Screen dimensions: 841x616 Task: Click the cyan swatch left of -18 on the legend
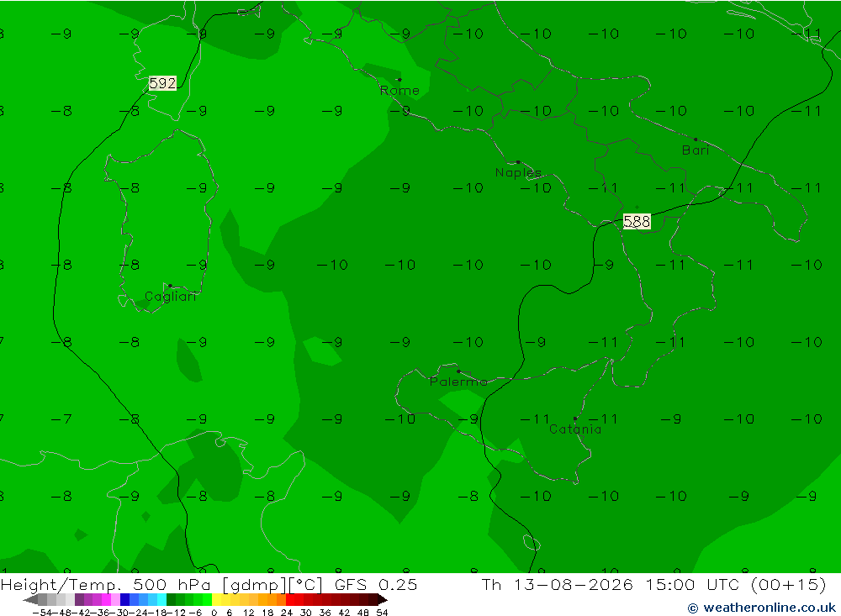pyautogui.click(x=161, y=599)
